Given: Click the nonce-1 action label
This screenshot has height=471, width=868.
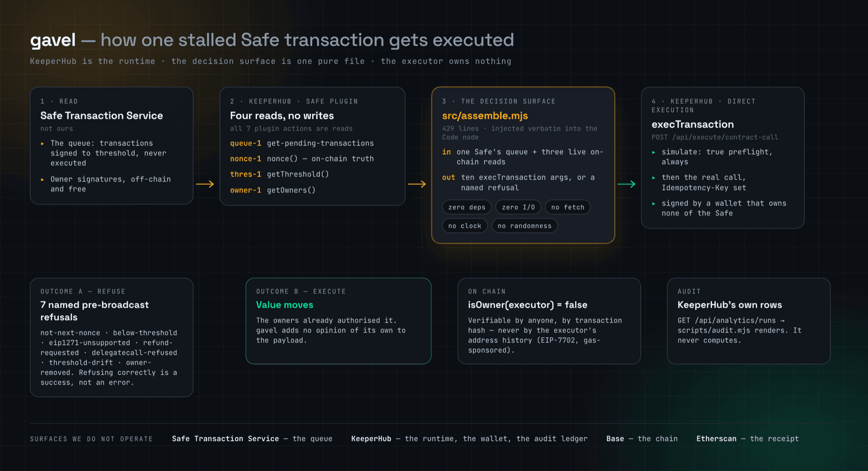Looking at the screenshot, I should [246, 159].
